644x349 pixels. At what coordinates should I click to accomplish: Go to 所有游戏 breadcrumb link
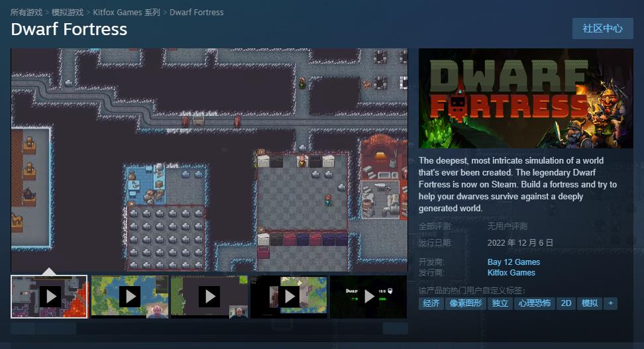click(x=27, y=13)
